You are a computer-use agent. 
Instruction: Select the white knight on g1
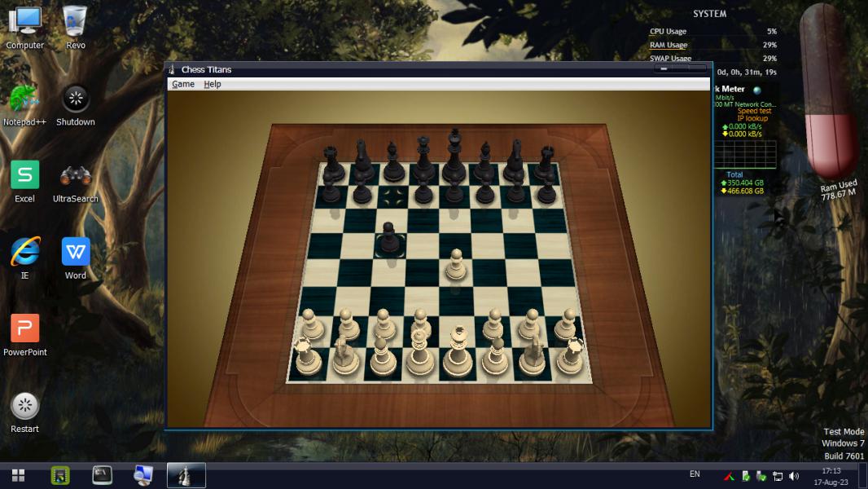[533, 355]
